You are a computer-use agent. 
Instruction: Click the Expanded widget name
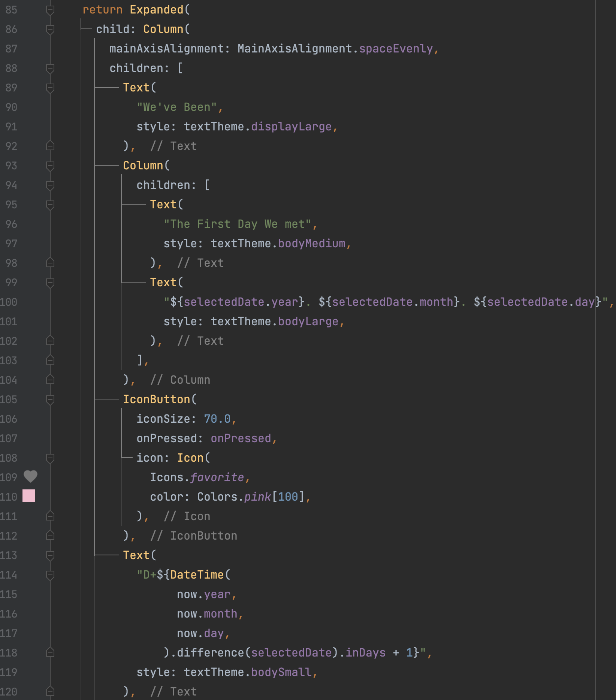[x=157, y=10]
